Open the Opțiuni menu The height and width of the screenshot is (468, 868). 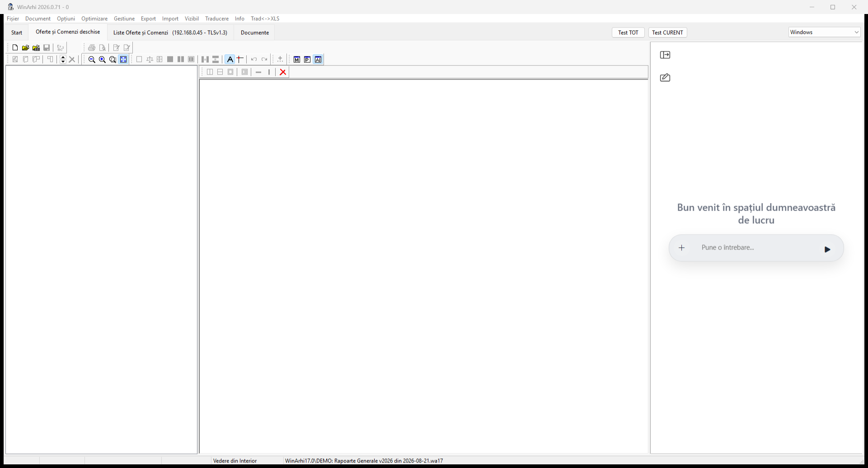66,19
